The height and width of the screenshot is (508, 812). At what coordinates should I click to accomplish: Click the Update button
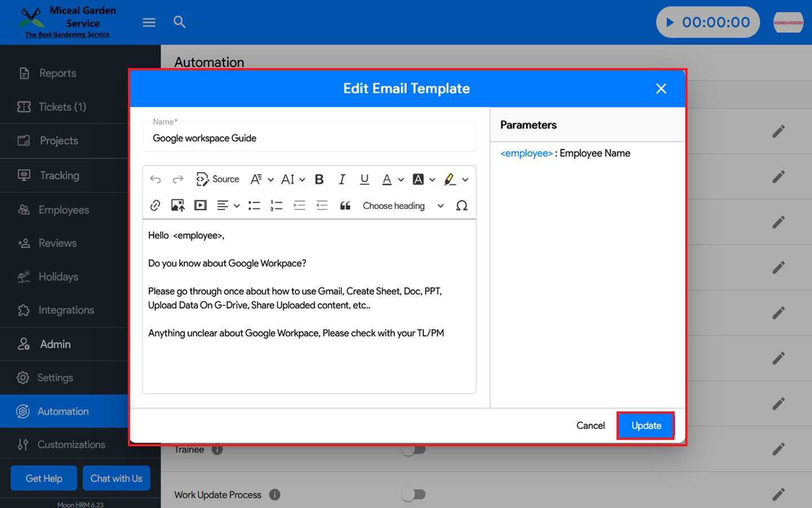coord(646,426)
